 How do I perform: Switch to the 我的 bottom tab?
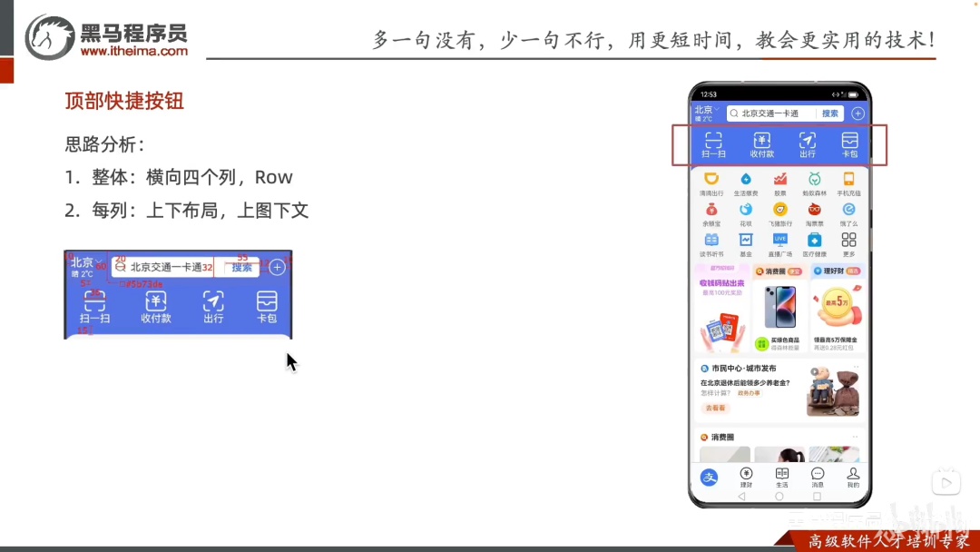pyautogui.click(x=853, y=477)
